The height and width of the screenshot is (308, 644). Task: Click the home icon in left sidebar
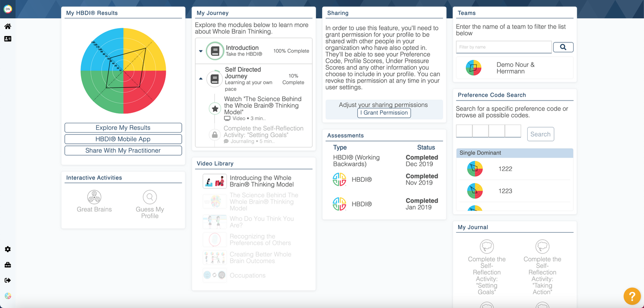coord(8,26)
